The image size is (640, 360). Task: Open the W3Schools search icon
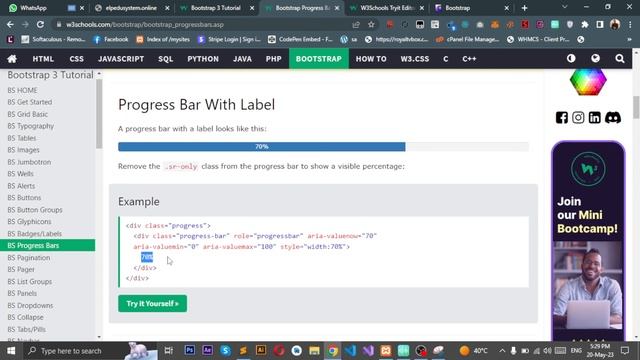tap(620, 59)
